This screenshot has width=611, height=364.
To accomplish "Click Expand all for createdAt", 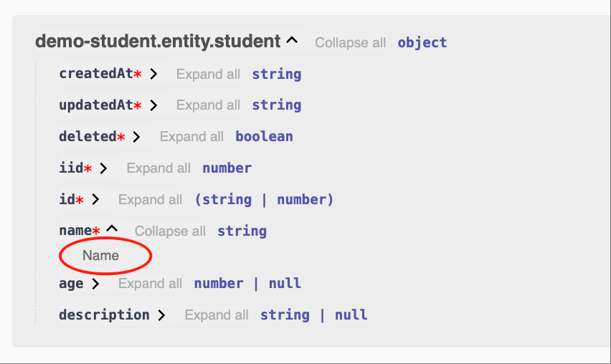I will click(208, 74).
